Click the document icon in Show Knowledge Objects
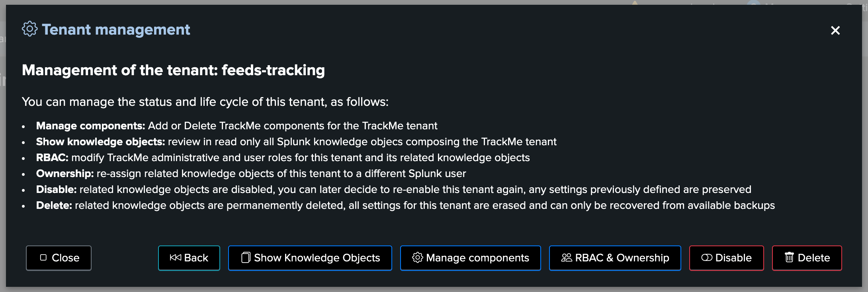This screenshot has height=292, width=868. click(x=246, y=258)
